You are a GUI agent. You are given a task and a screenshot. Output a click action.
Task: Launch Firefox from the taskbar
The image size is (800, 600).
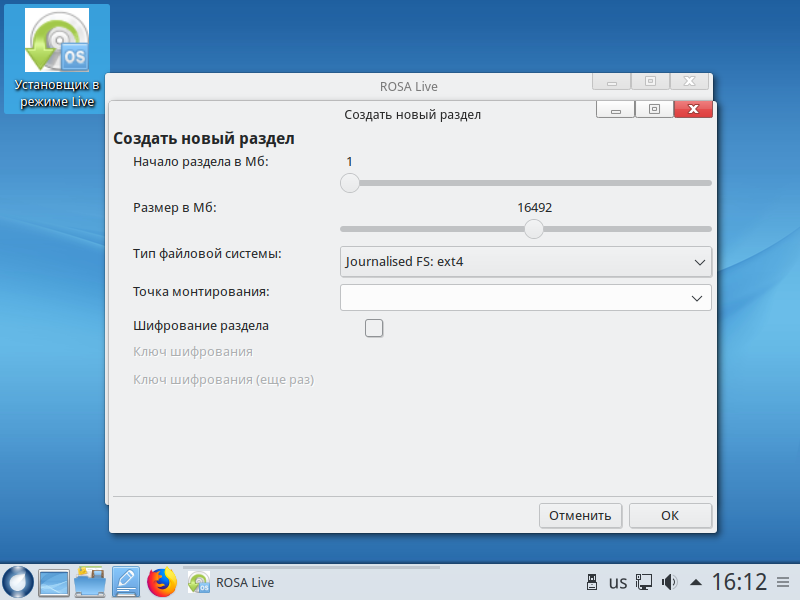click(x=161, y=581)
